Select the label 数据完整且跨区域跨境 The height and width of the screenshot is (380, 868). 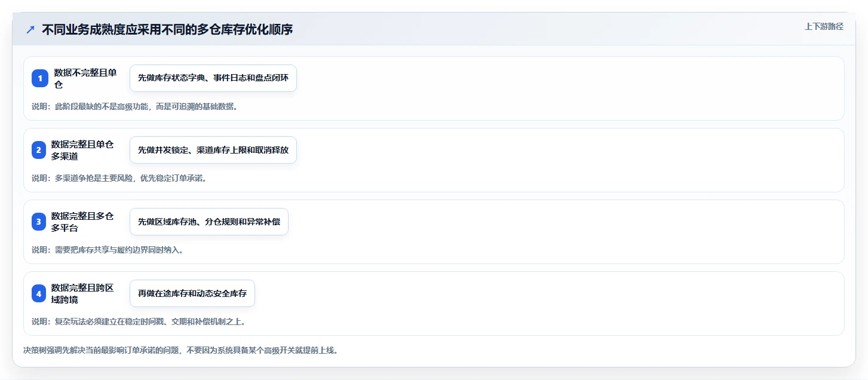82,293
